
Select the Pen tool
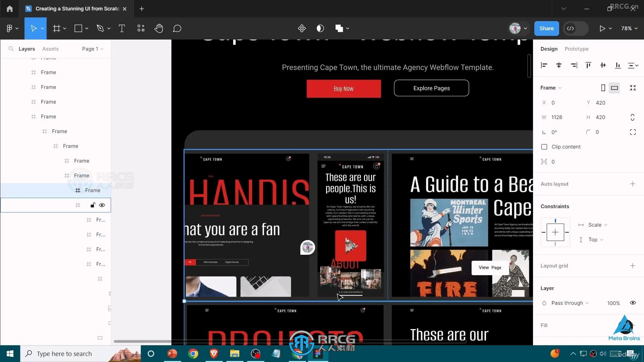pyautogui.click(x=100, y=28)
